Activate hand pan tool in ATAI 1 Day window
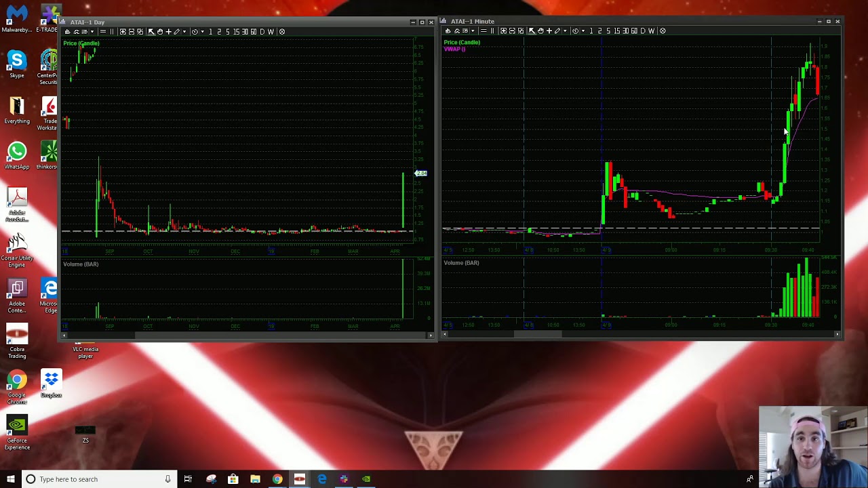868x488 pixels. tap(160, 31)
